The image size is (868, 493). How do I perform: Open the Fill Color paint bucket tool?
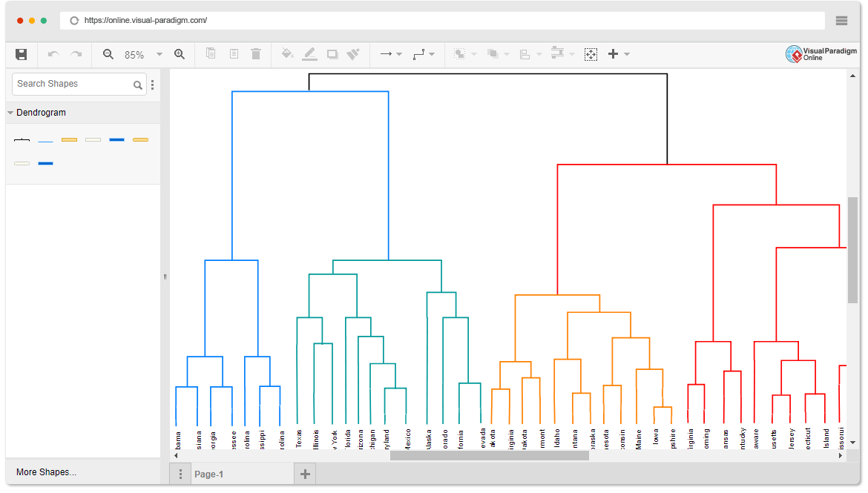287,54
